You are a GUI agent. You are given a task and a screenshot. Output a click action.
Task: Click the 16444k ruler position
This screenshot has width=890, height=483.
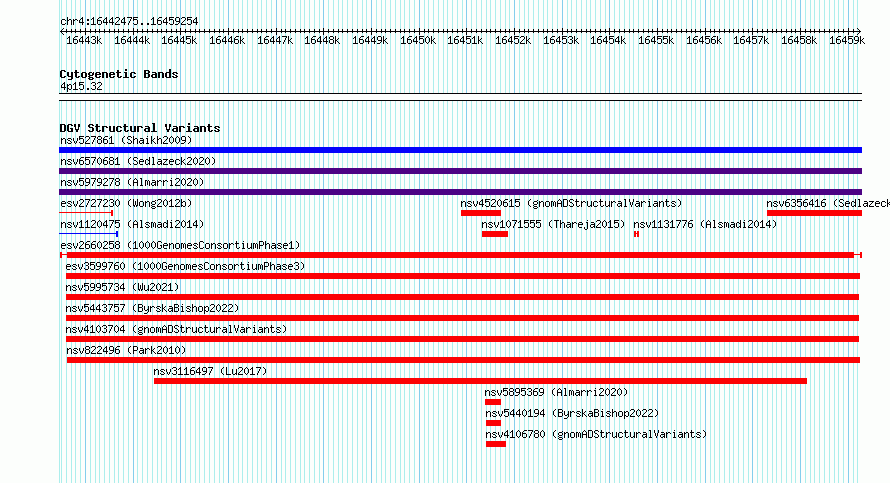coord(132,40)
